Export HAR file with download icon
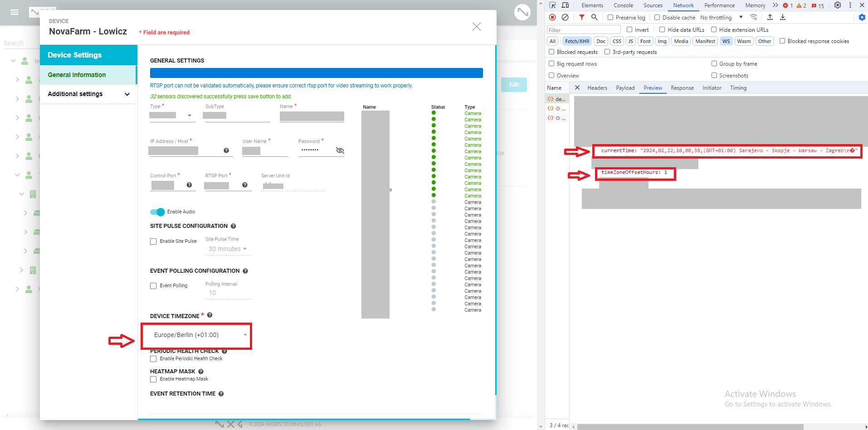Viewport: 868px width, 430px height. [x=783, y=17]
